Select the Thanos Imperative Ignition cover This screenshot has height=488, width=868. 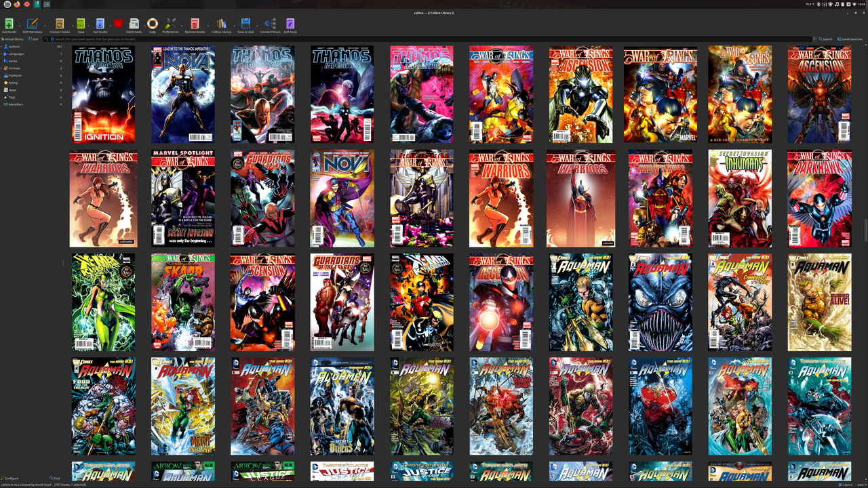click(x=103, y=94)
